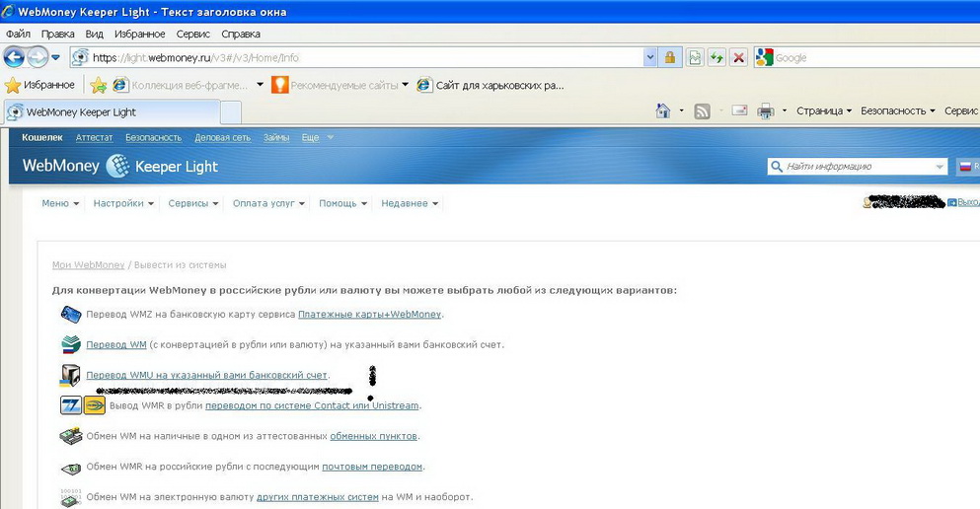
Task: Open the Меню dropdown
Action: tap(60, 203)
